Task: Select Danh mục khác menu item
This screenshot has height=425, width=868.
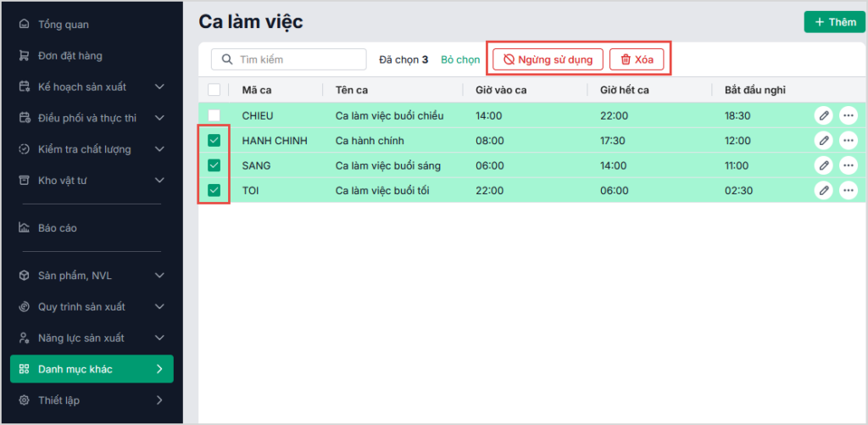Action: 92,369
